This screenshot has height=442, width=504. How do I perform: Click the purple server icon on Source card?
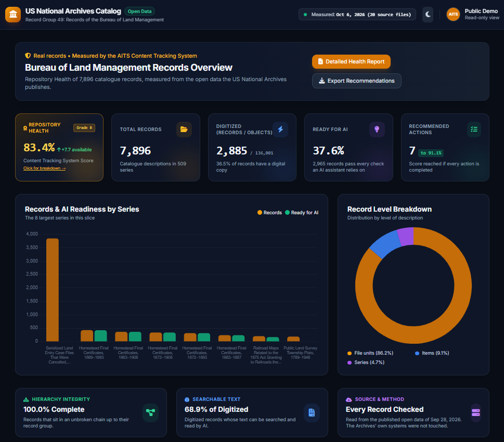pos(476,412)
